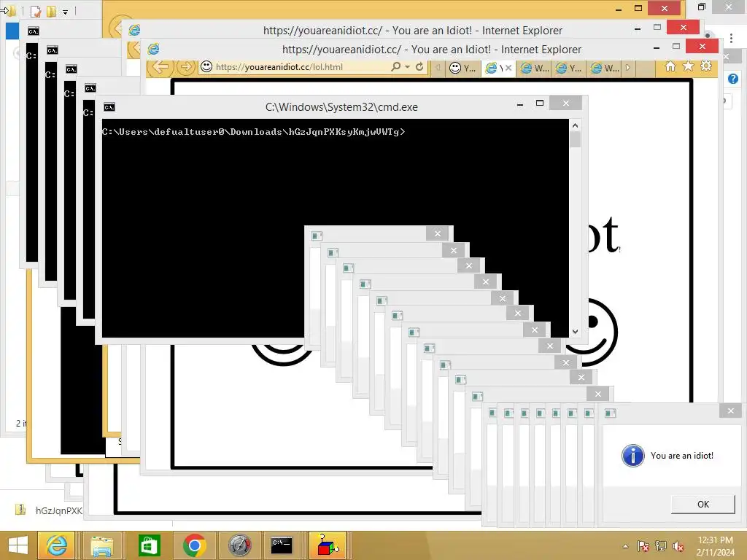Click the cmd.exe scrollbar up arrow
The image size is (747, 560).
pyautogui.click(x=575, y=125)
